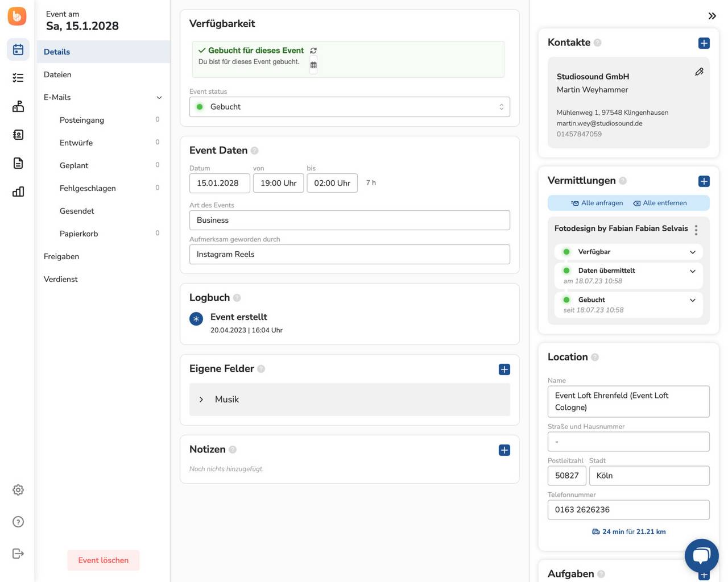The image size is (728, 582).
Task: Collapse the E-Mails menu section
Action: coord(159,98)
